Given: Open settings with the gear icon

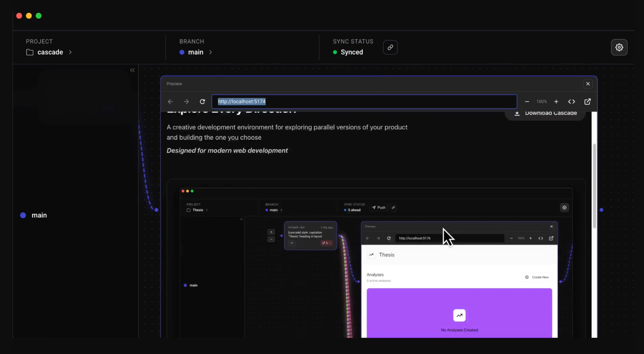Looking at the screenshot, I should [x=619, y=47].
